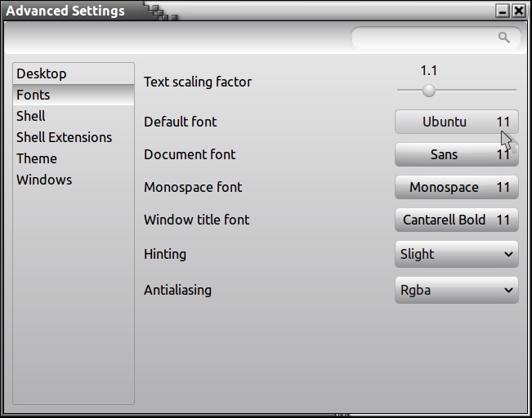Close the Advanced Settings window
532x418 pixels.
tap(519, 11)
